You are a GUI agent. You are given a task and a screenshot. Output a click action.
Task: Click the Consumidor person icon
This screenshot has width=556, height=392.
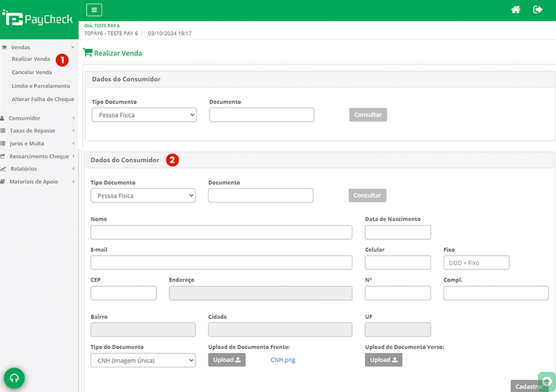coord(2,118)
